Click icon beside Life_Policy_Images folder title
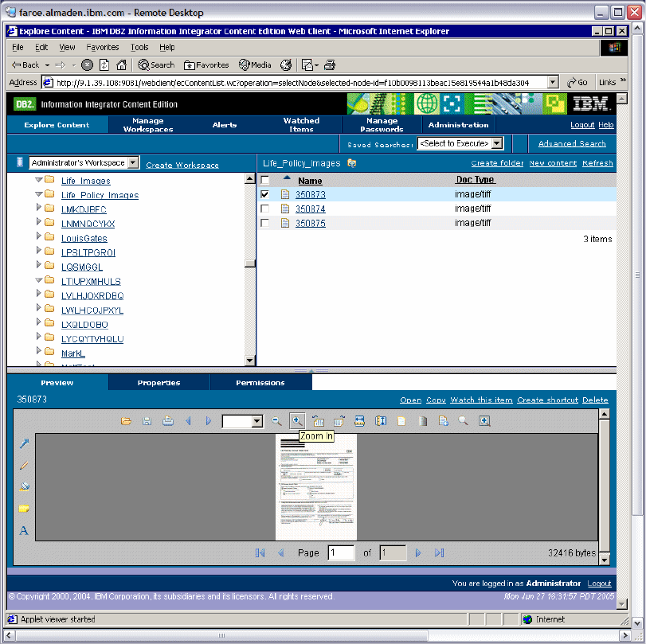646x644 pixels. coord(351,163)
